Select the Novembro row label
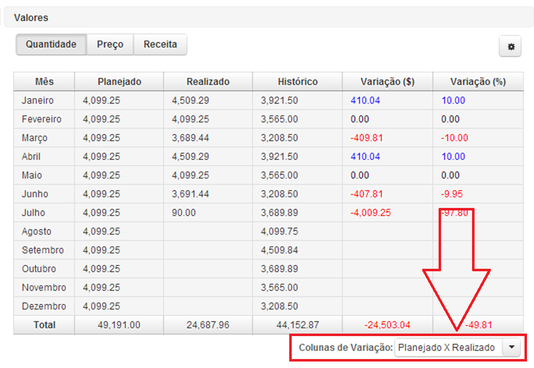534x368 pixels. pyautogui.click(x=44, y=288)
